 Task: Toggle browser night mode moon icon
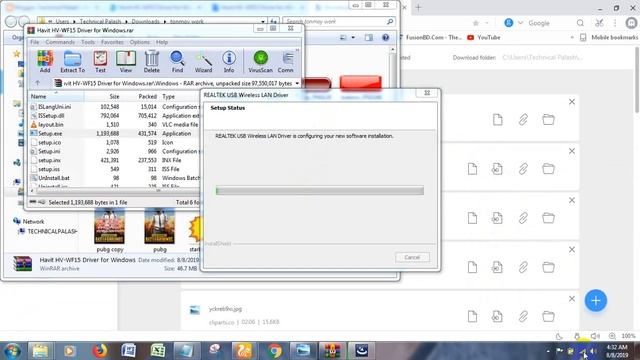coord(559,336)
